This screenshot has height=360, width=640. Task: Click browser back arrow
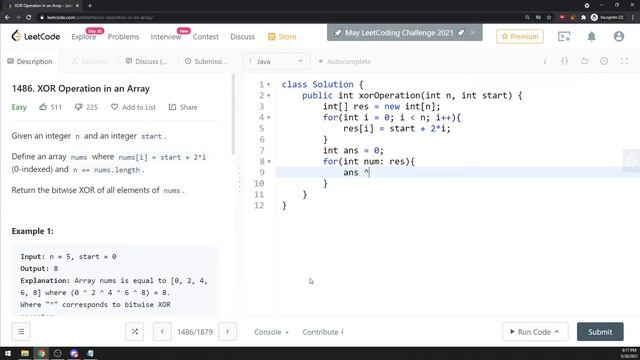pos(7,18)
